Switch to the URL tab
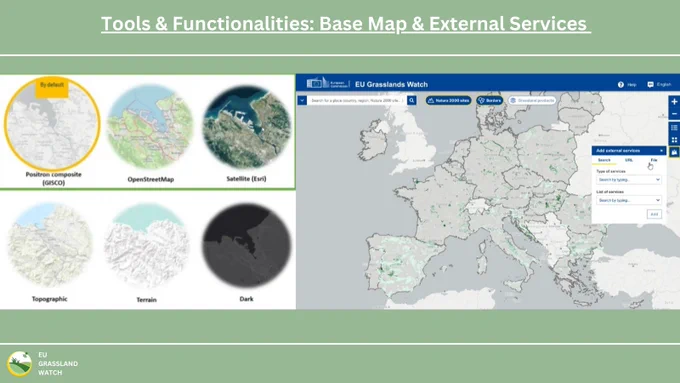Viewport: 680px width, 383px height. tap(629, 160)
